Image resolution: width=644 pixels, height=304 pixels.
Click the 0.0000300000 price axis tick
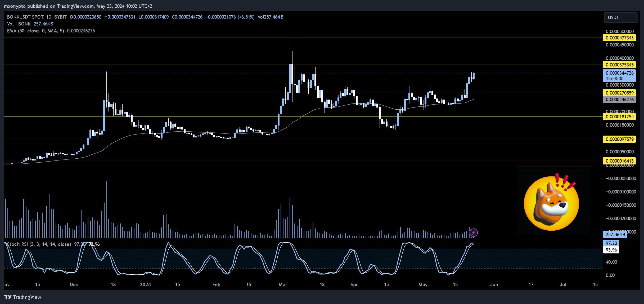(x=620, y=85)
